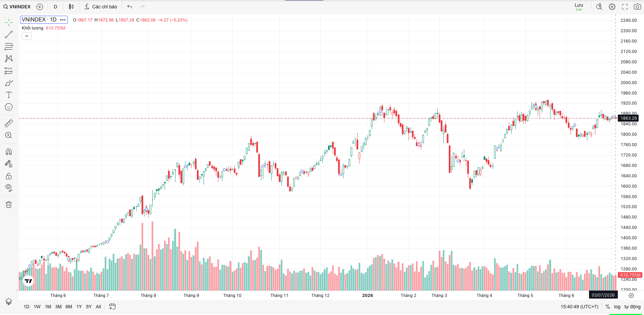This screenshot has height=315, width=644.
Task: Add a symbol to compare
Action: (x=40, y=7)
